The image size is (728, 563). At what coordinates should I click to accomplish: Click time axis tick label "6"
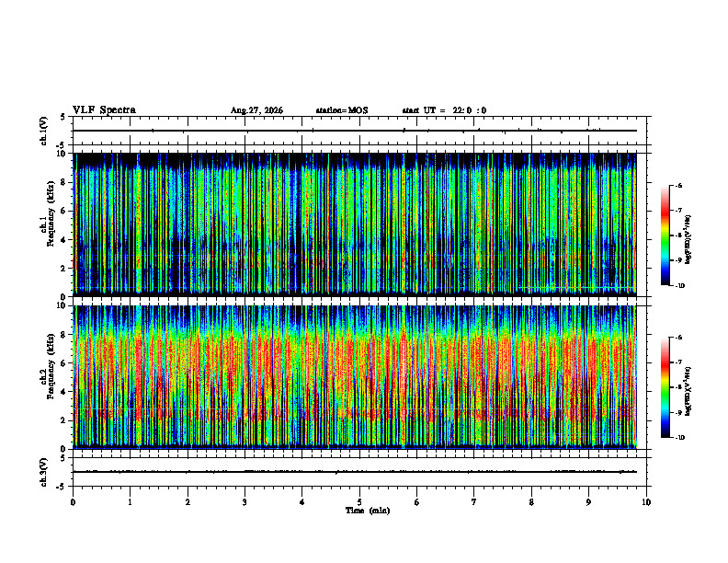click(x=417, y=502)
